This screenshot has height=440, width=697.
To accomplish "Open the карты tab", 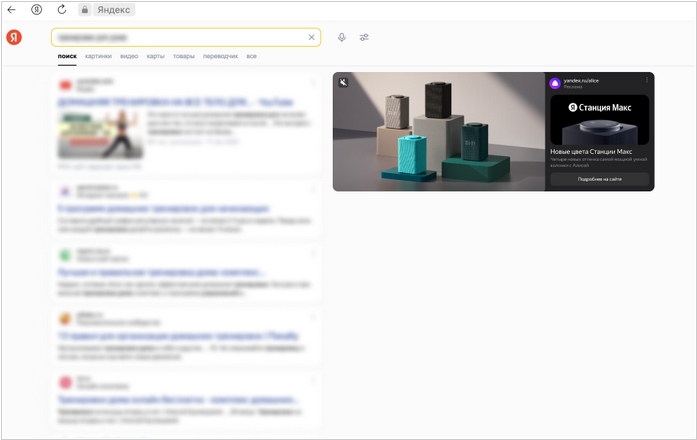I will [156, 56].
